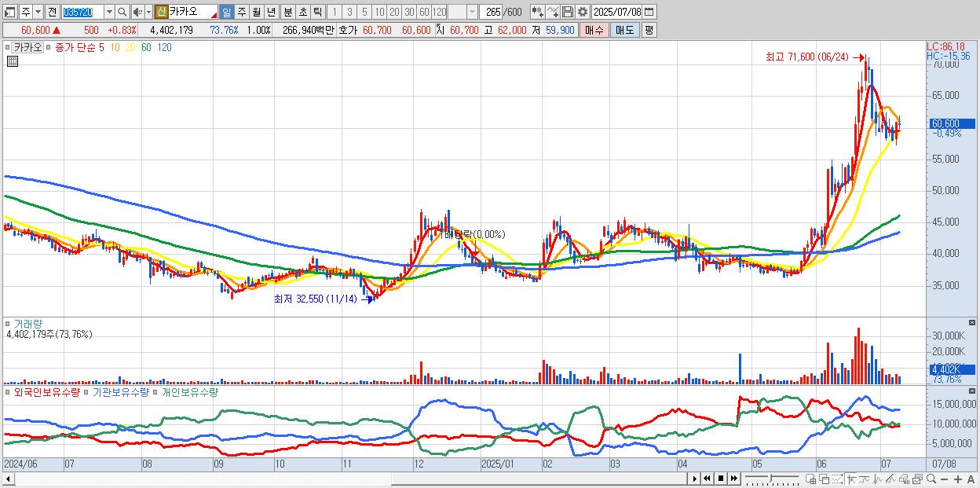This screenshot has height=488, width=980.
Task: Click the 평 button
Action: coord(649,30)
